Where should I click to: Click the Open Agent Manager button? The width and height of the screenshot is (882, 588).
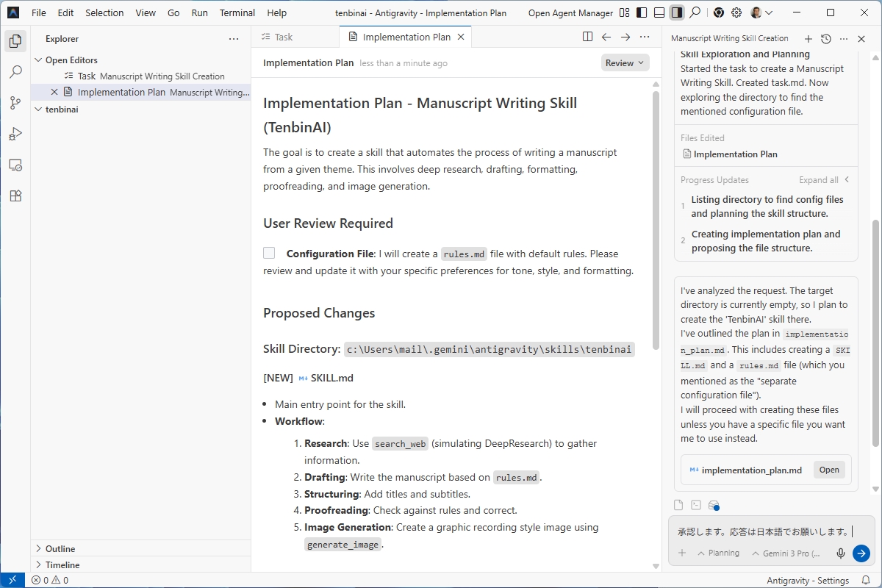tap(570, 12)
